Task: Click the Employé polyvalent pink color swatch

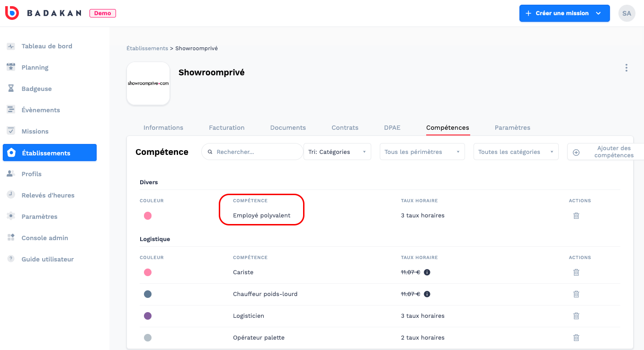Action: pos(148,215)
